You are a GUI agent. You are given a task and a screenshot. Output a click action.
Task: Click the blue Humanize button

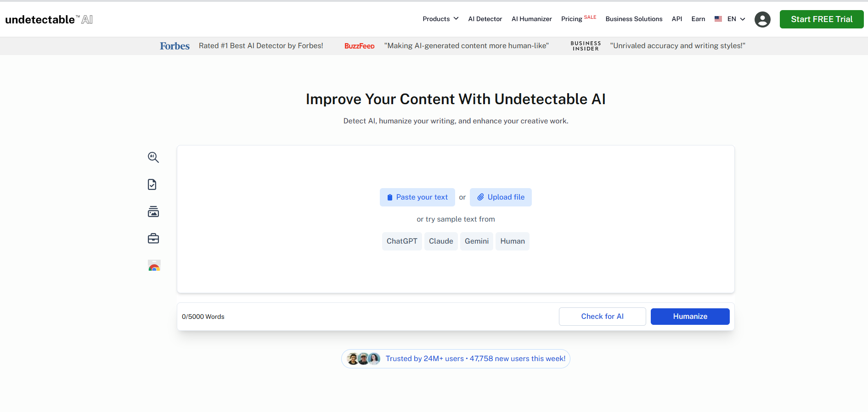tap(690, 317)
